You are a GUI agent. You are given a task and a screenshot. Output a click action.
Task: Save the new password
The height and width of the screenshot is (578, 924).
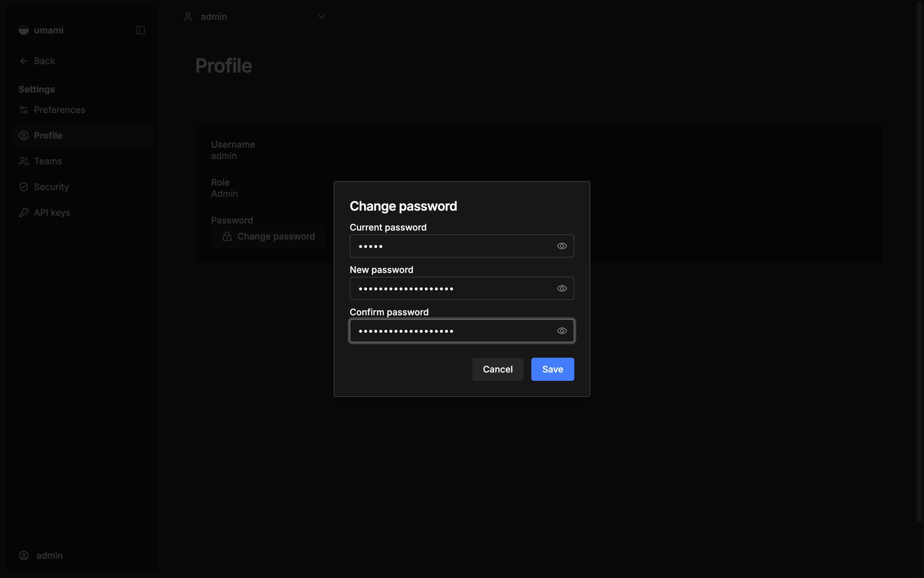(x=552, y=369)
